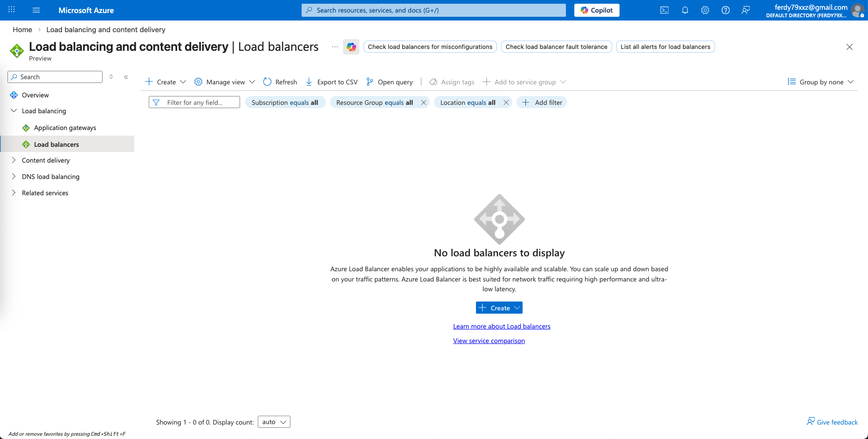This screenshot has height=439, width=868.
Task: Open portal settings gear icon
Action: tap(705, 10)
